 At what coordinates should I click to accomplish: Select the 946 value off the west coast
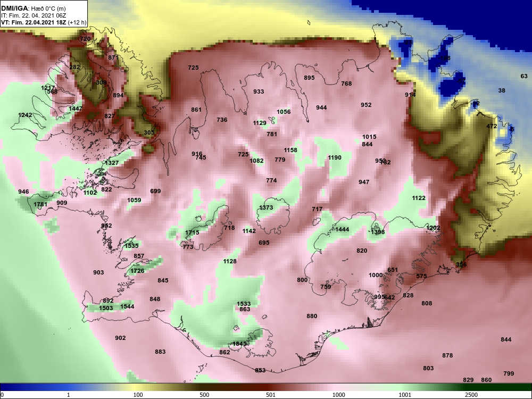pos(23,192)
